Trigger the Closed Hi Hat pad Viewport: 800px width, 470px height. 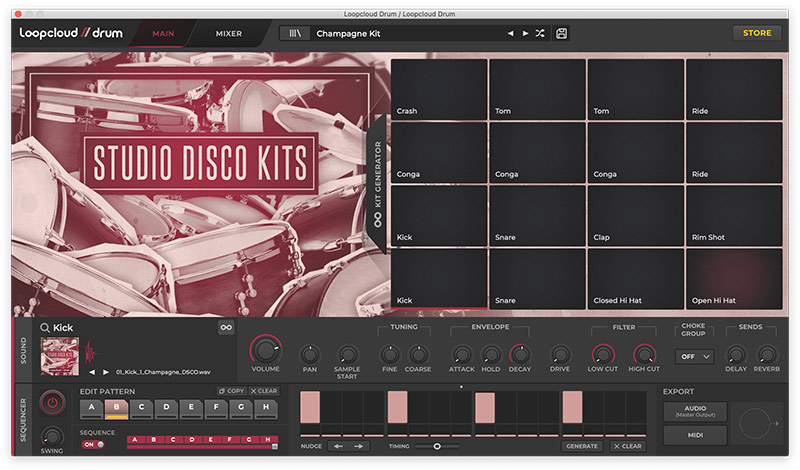pos(636,279)
